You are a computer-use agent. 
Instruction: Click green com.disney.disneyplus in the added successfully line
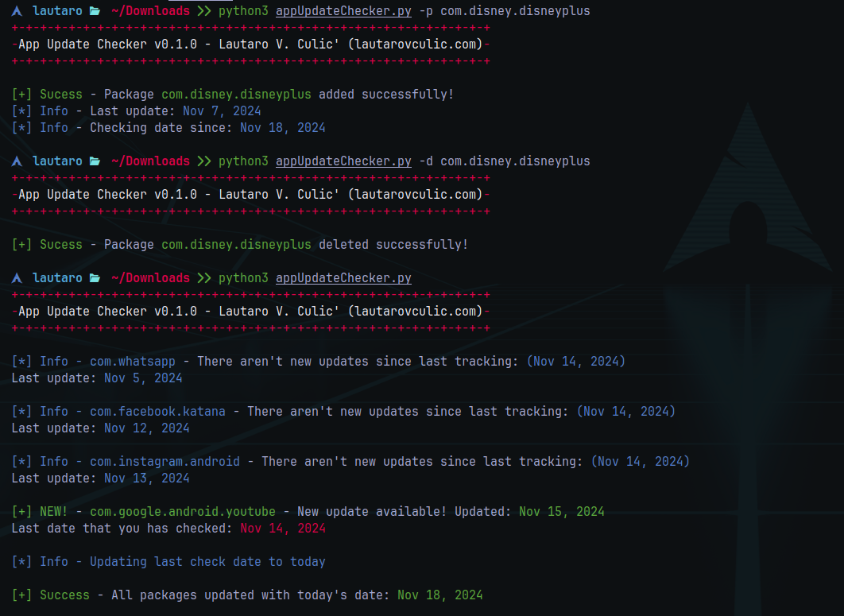coord(236,95)
